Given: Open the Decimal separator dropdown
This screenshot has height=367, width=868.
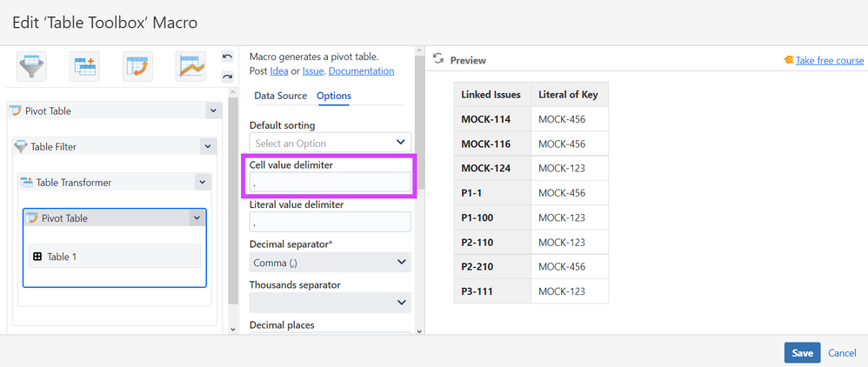Looking at the screenshot, I should point(330,262).
